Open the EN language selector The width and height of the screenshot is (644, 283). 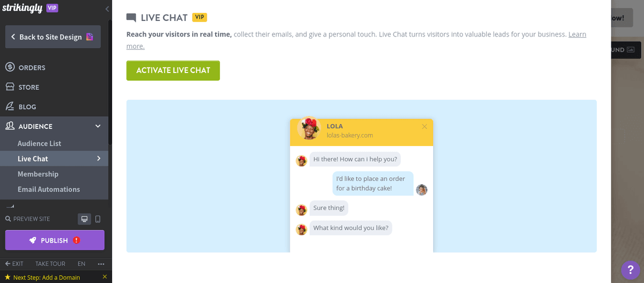(82, 264)
